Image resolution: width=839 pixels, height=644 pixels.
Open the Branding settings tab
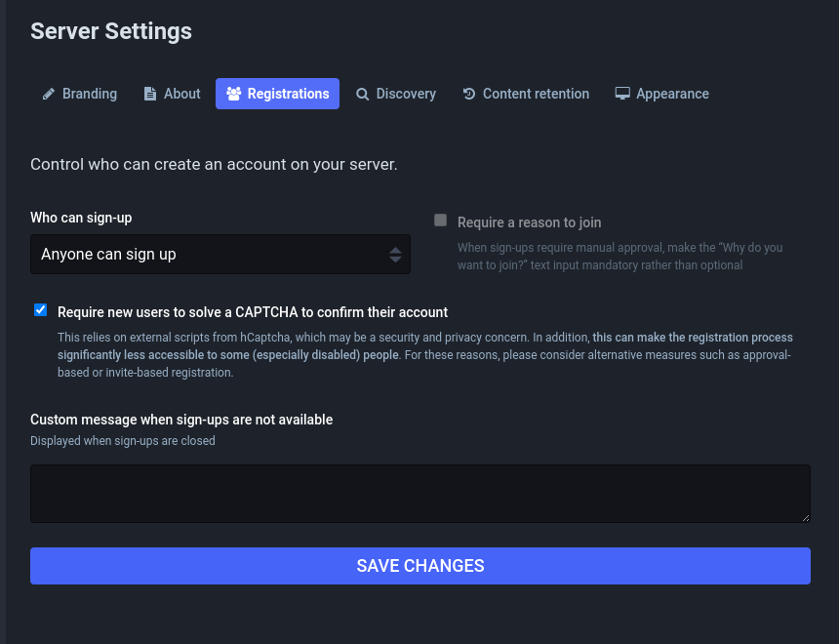pos(80,94)
